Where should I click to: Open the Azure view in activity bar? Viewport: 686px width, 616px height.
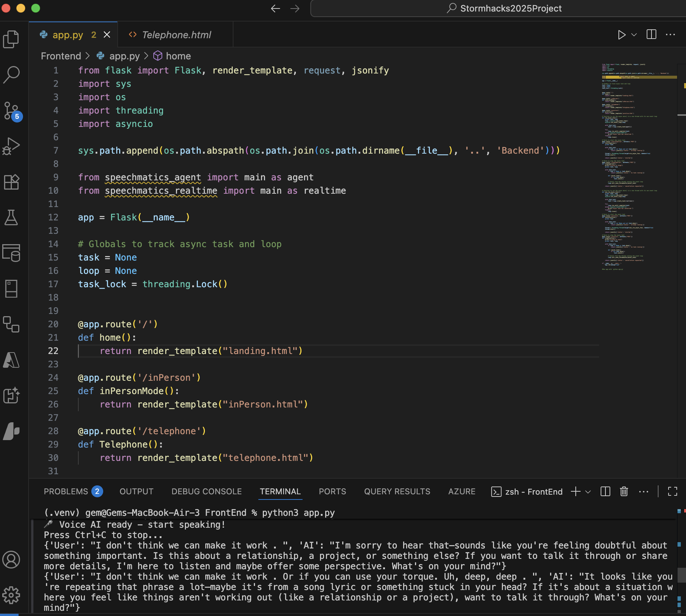point(11,360)
